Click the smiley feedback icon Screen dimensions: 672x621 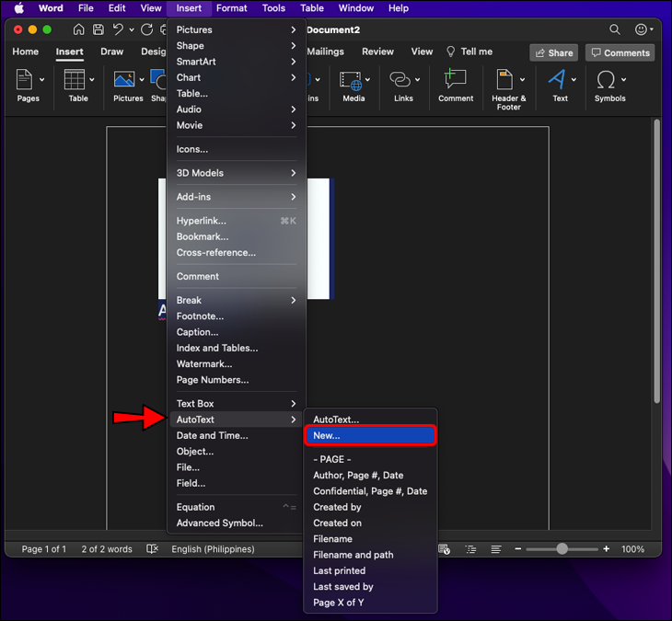point(641,29)
